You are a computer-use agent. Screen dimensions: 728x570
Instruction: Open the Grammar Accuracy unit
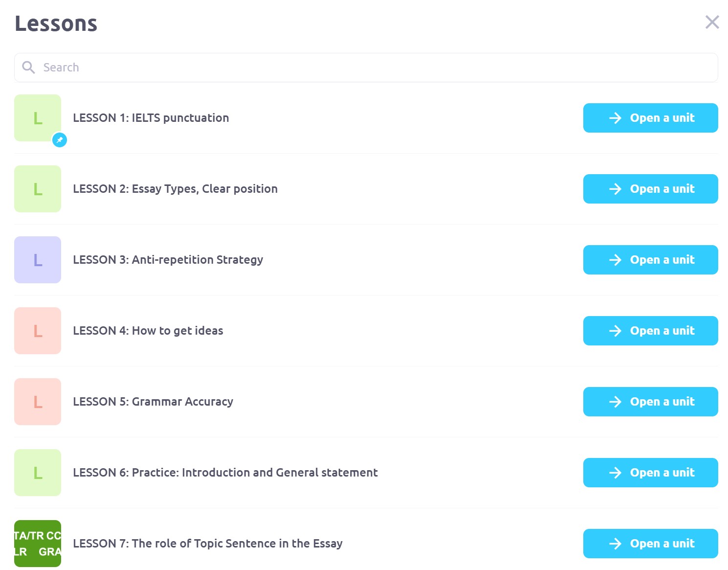click(650, 402)
